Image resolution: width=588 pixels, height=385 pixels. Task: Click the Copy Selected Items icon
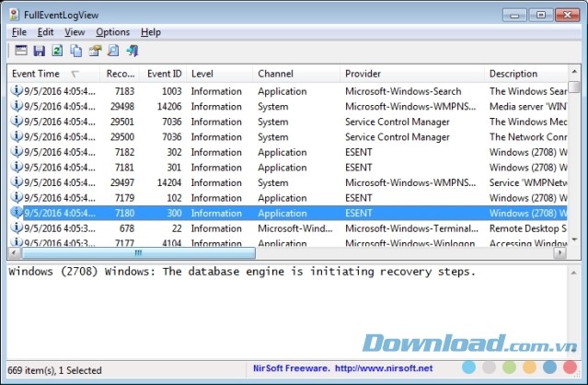(x=75, y=51)
